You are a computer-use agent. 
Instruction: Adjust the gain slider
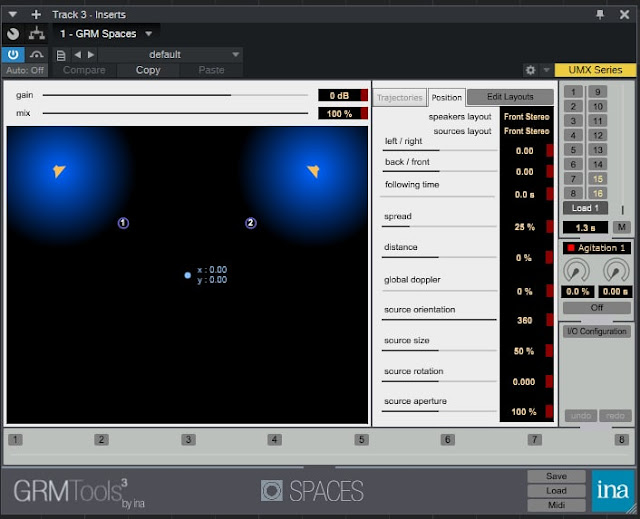click(x=175, y=95)
